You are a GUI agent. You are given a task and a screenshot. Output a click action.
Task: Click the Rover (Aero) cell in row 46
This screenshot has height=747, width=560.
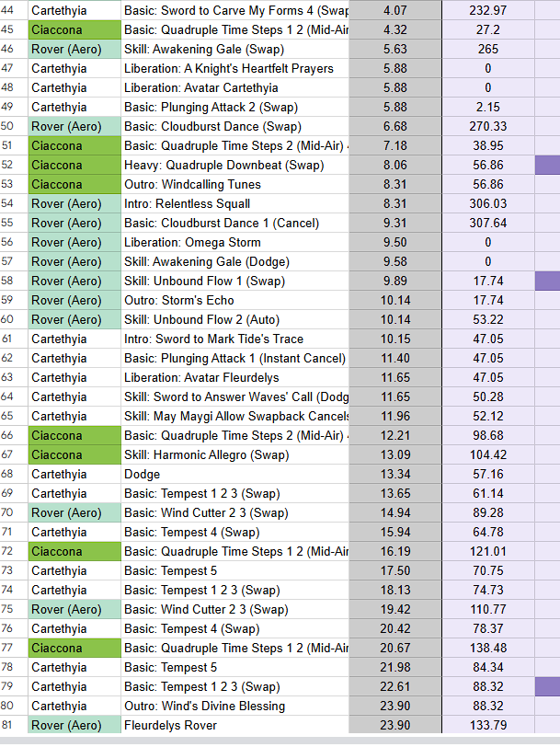pyautogui.click(x=74, y=49)
